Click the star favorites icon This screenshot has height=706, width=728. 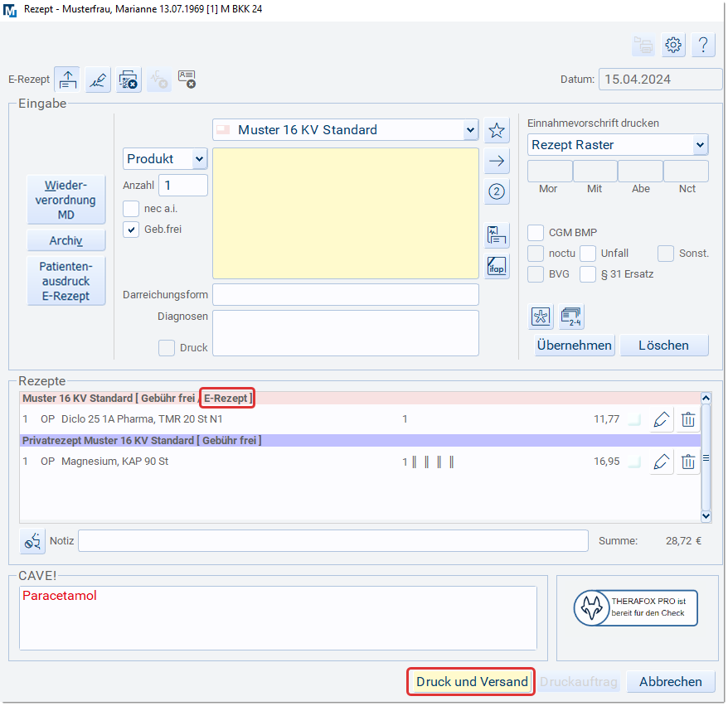pyautogui.click(x=497, y=130)
